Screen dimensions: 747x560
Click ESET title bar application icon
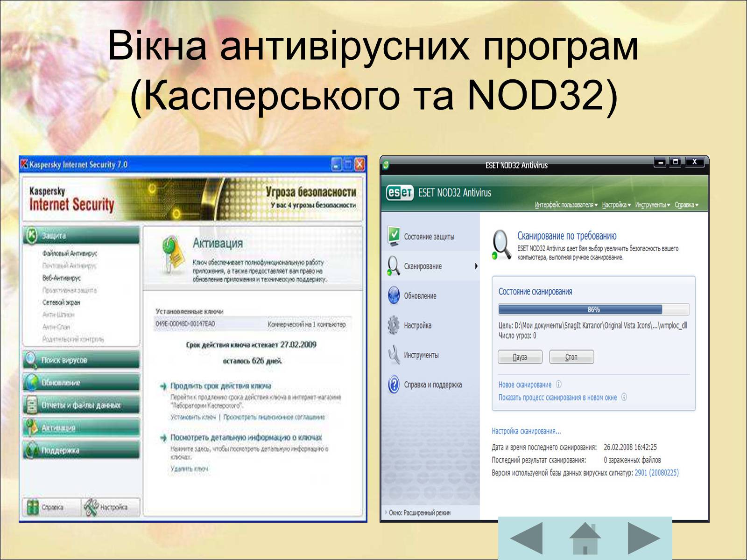point(386,165)
